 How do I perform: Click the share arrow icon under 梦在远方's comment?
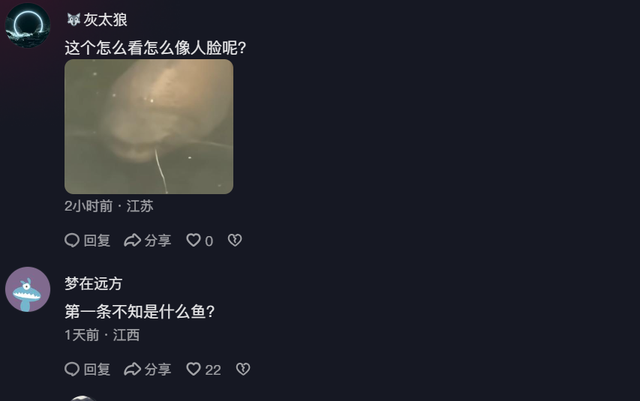(132, 369)
